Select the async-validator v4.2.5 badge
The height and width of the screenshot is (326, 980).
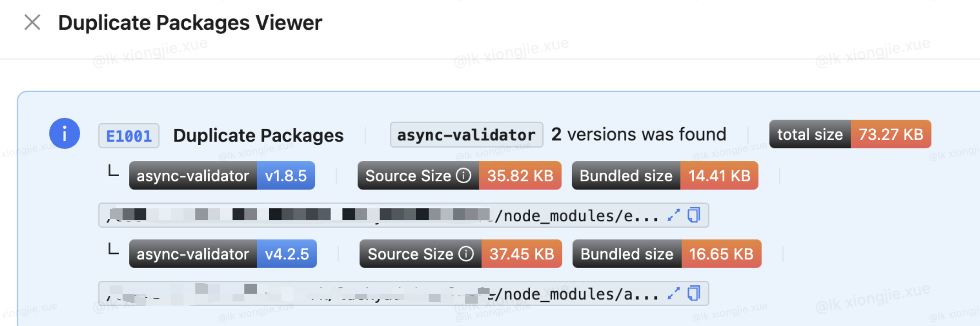click(x=223, y=254)
